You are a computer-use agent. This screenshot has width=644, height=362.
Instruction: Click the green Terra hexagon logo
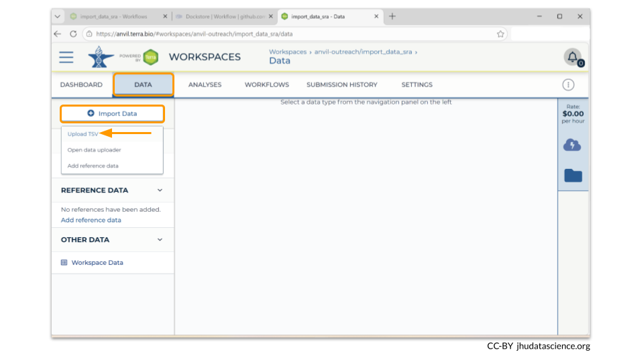pyautogui.click(x=151, y=57)
